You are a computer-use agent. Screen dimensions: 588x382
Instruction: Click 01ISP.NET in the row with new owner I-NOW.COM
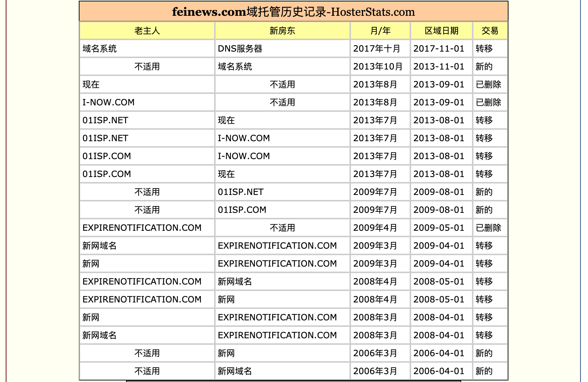pyautogui.click(x=105, y=138)
